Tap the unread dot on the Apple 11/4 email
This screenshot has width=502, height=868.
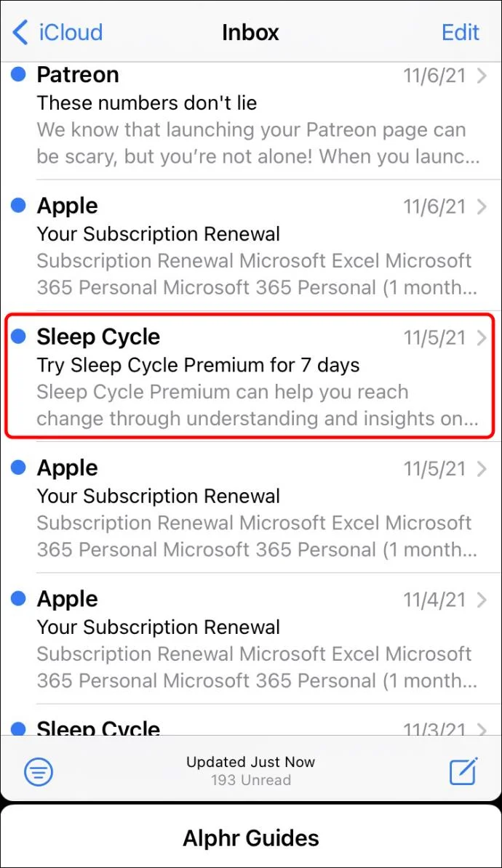pos(17,599)
